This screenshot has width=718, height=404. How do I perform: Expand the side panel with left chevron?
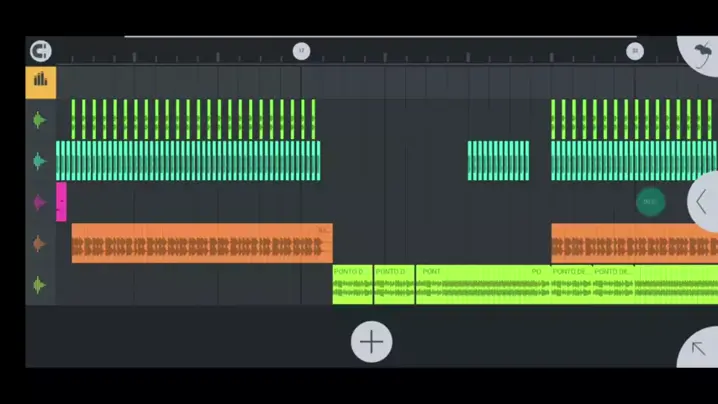[x=702, y=202]
